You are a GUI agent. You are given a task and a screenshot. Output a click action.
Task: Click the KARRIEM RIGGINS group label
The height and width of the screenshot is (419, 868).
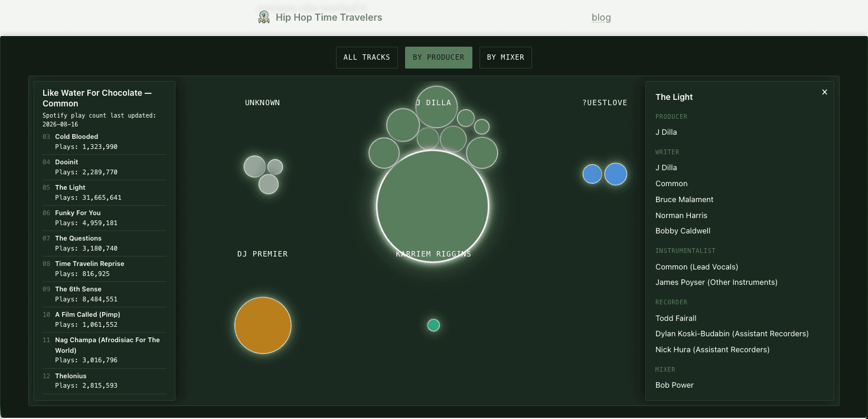tap(433, 254)
